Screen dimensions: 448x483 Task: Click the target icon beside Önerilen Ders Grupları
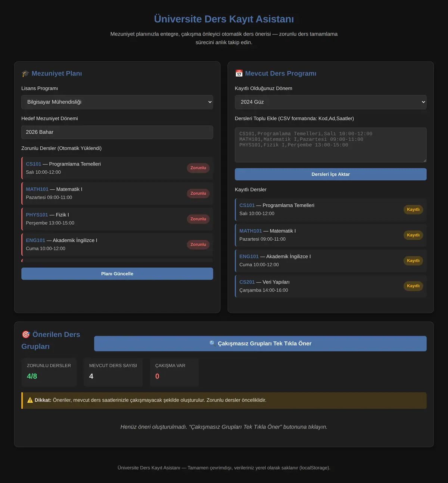click(x=26, y=334)
